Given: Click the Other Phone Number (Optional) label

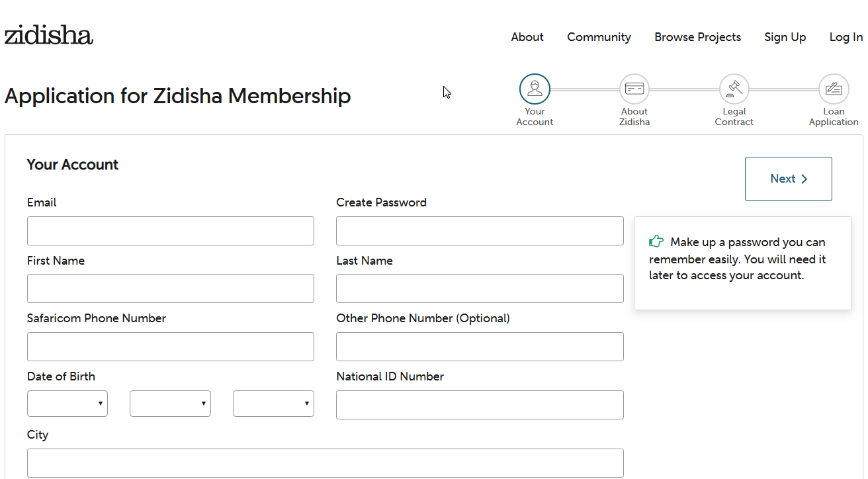Looking at the screenshot, I should click(x=423, y=318).
